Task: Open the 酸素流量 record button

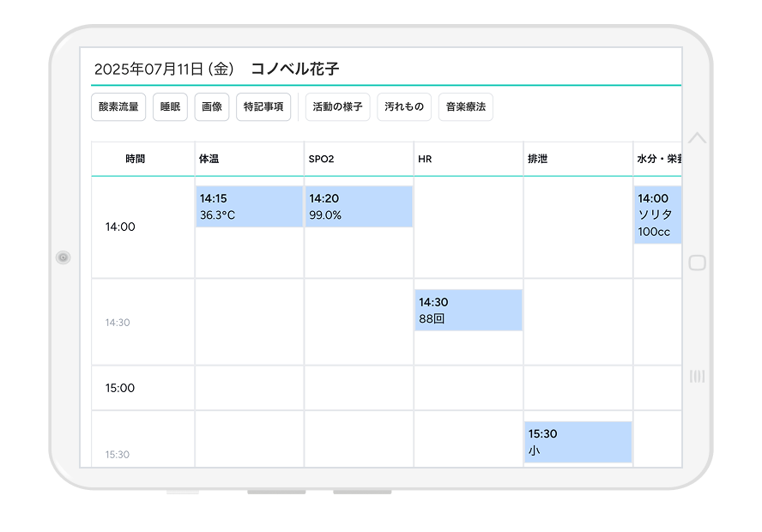Action: (118, 107)
